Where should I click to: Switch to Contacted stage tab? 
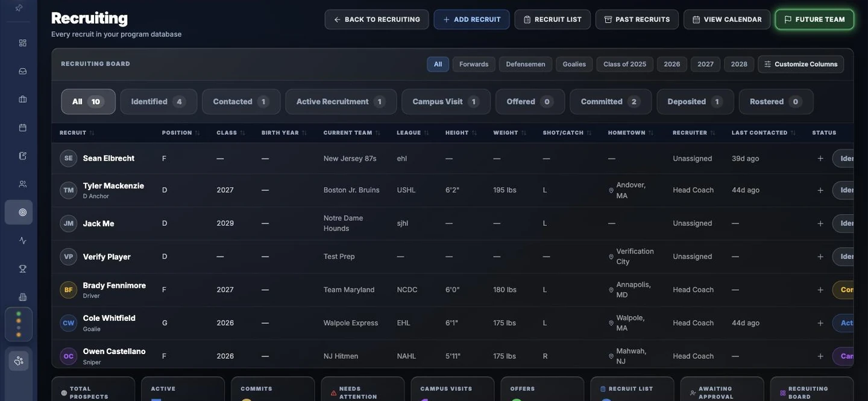[x=241, y=102]
